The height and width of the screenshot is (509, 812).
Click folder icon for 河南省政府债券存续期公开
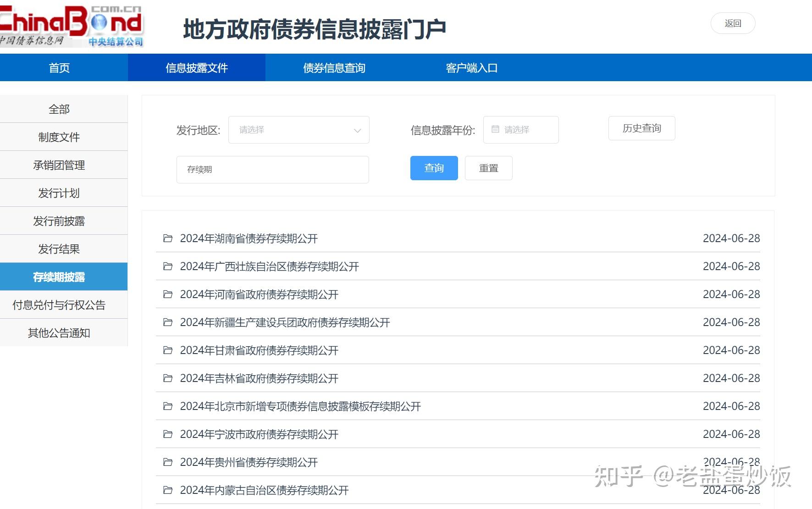point(168,294)
